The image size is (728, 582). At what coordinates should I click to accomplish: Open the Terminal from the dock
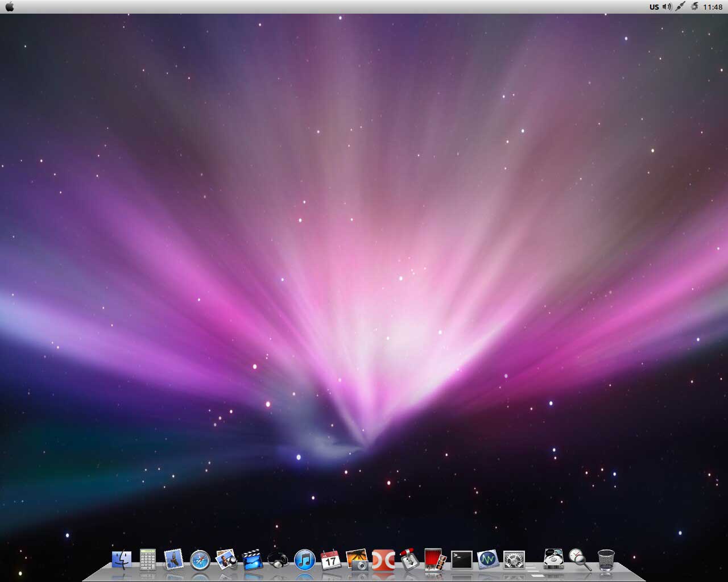point(461,560)
